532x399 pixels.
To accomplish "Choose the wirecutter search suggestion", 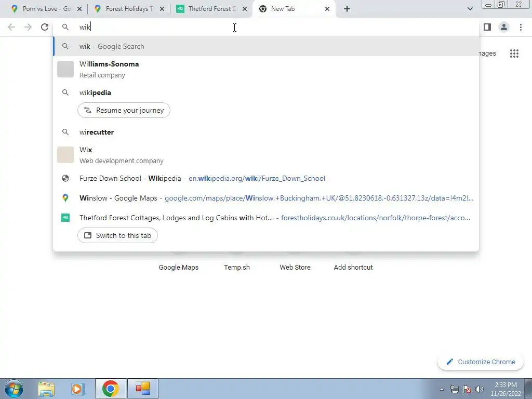I will (x=266, y=132).
